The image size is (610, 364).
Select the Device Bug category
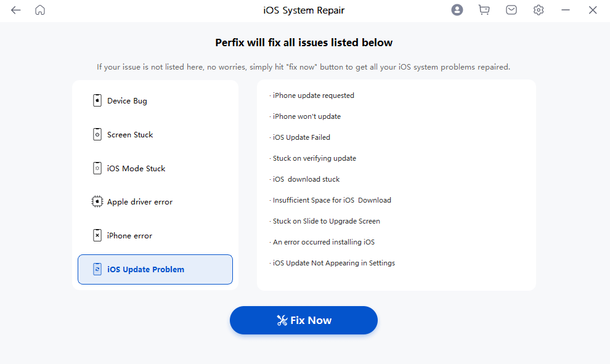point(127,101)
